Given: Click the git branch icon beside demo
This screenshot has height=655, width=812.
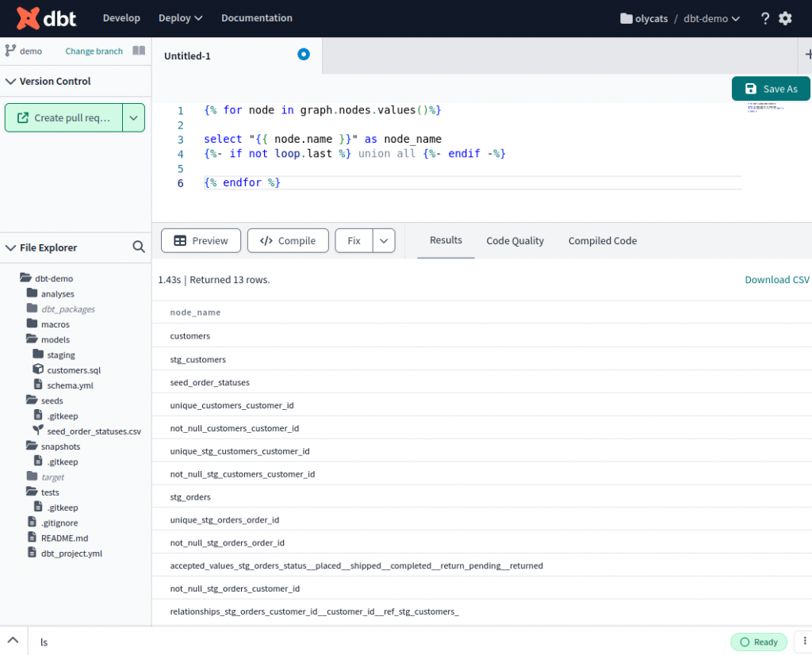Looking at the screenshot, I should point(10,50).
